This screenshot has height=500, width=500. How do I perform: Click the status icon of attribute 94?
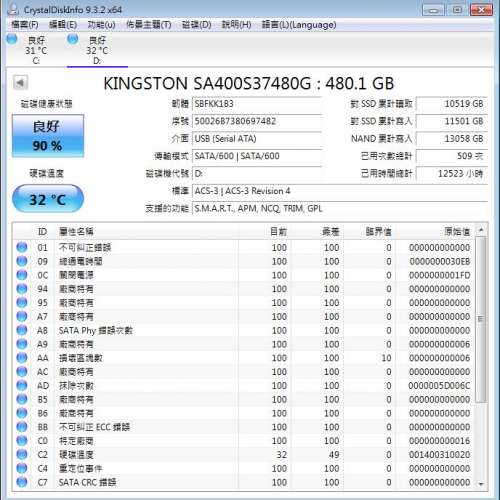[22, 288]
